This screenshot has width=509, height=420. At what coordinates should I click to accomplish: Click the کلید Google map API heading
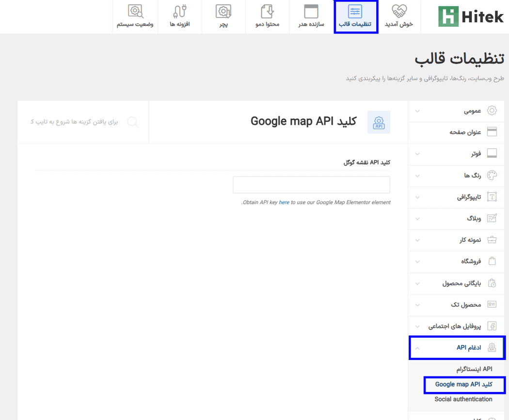coord(303,121)
